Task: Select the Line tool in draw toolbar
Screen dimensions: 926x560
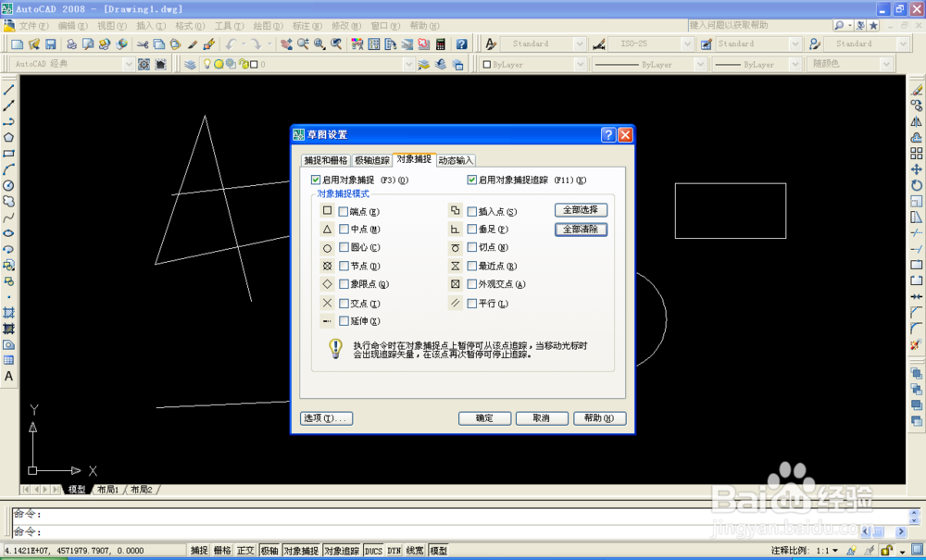Action: [x=9, y=91]
